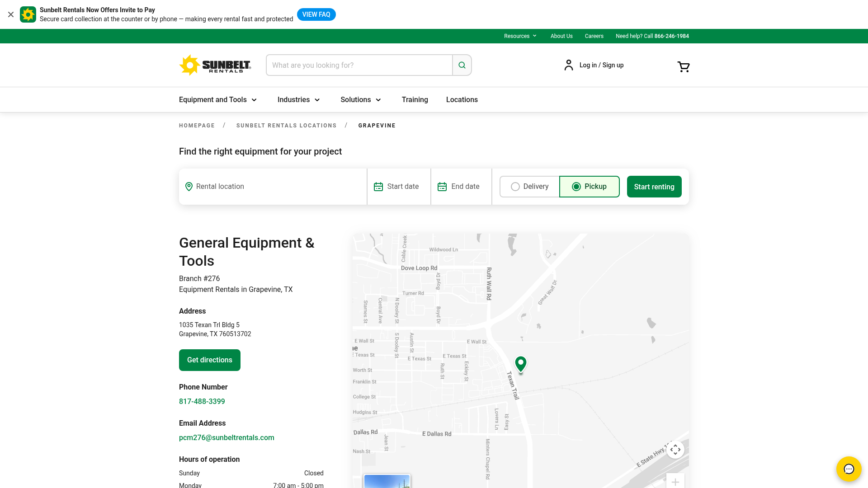This screenshot has width=868, height=488.
Task: Open the shopping cart
Action: point(683,66)
